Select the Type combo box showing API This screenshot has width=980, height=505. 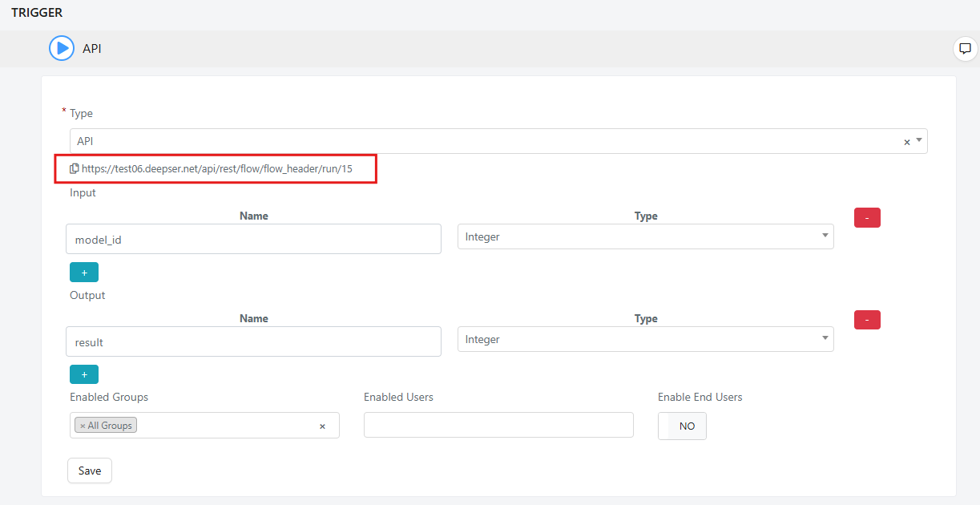point(498,141)
